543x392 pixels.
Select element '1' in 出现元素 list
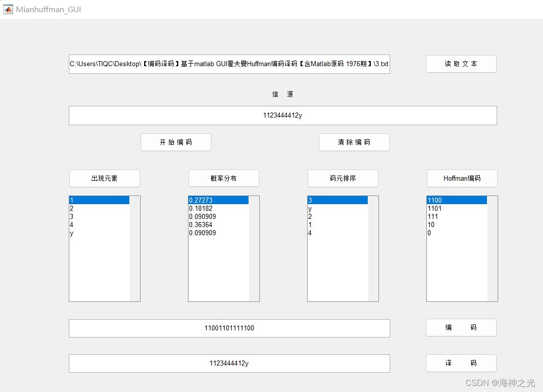tap(99, 200)
